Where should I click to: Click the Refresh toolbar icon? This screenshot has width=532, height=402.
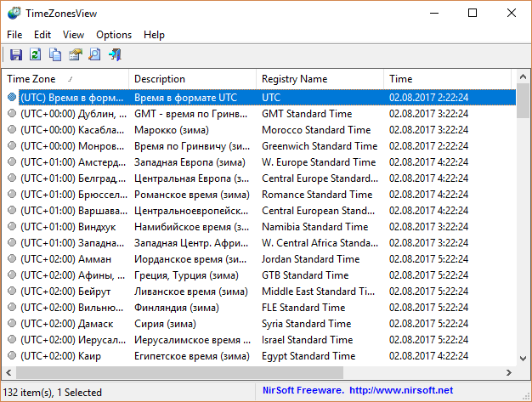point(36,54)
